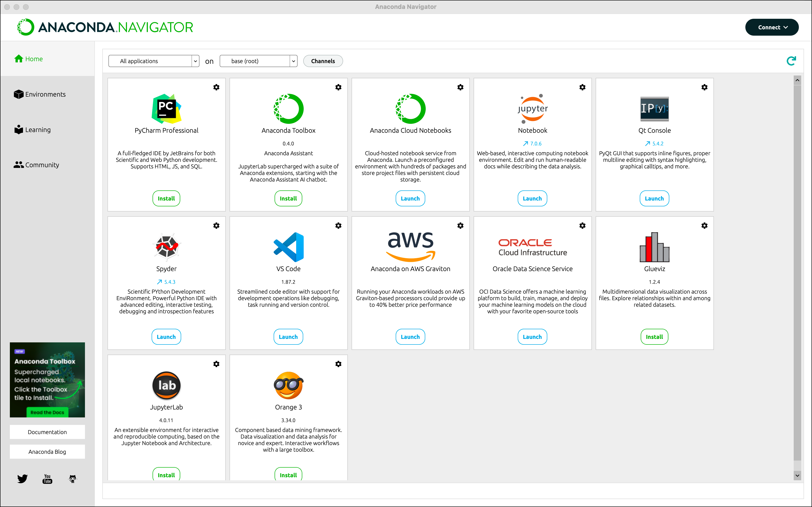
Task: Click the VS Code app icon
Action: click(288, 245)
